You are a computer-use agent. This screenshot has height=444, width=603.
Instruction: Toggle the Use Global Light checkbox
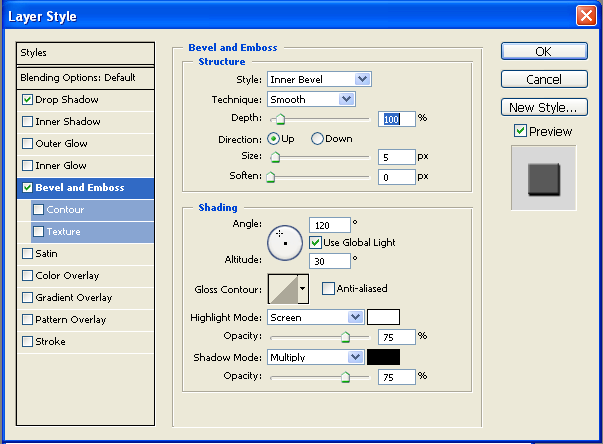(316, 242)
